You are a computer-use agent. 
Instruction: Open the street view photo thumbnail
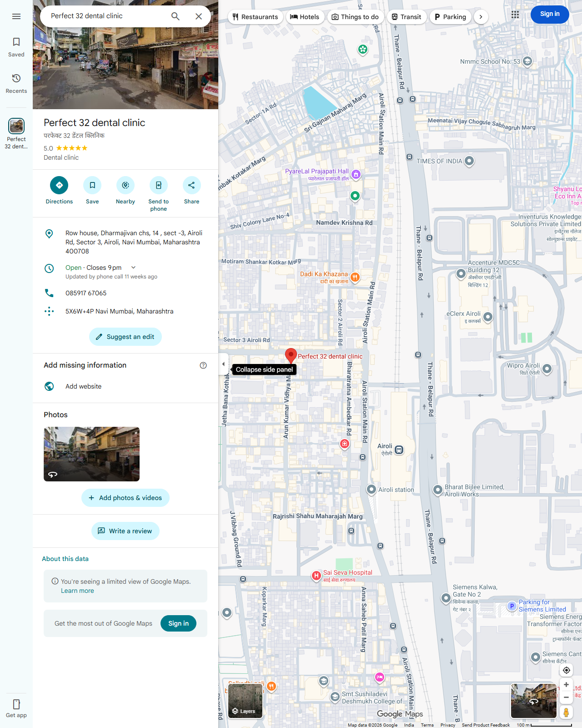tap(91, 454)
